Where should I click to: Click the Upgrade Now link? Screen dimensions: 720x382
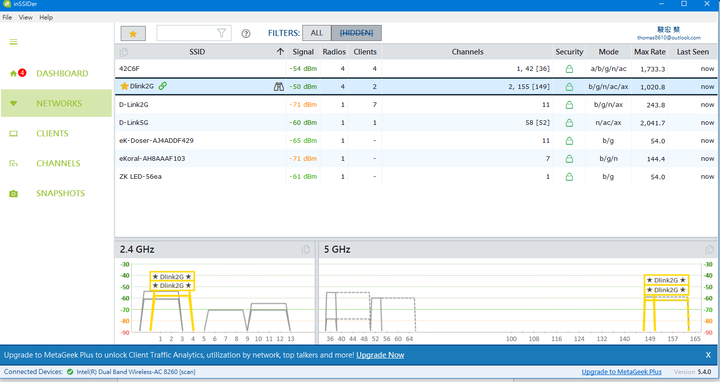tap(380, 355)
